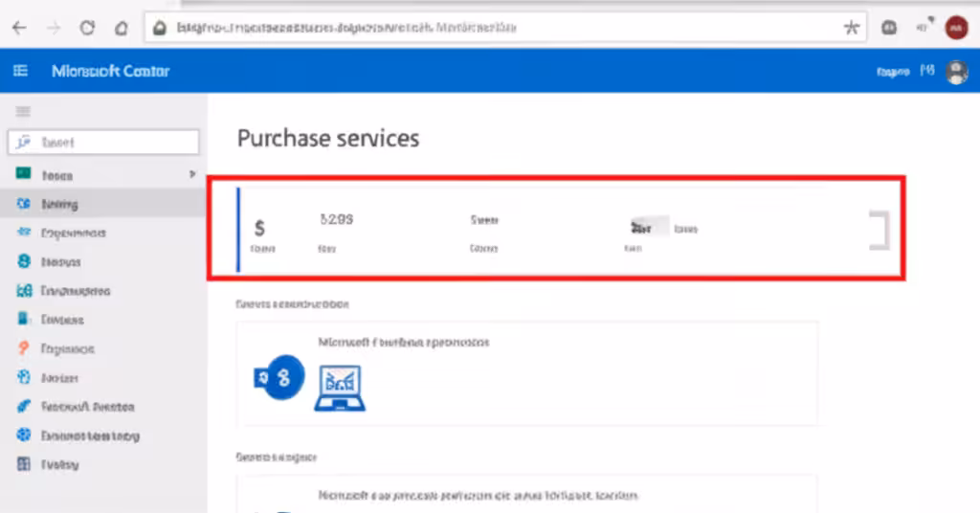Select the highlighted sidebar item

103,204
